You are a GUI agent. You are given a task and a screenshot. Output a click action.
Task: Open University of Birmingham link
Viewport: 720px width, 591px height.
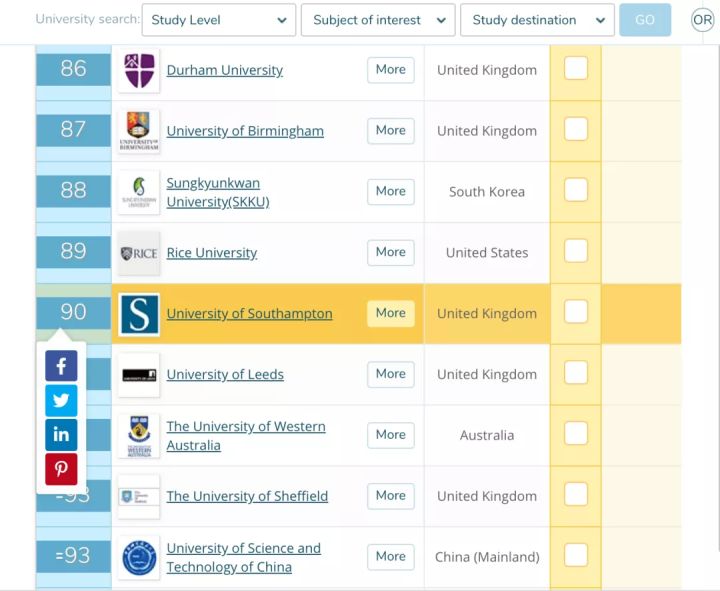click(x=245, y=131)
